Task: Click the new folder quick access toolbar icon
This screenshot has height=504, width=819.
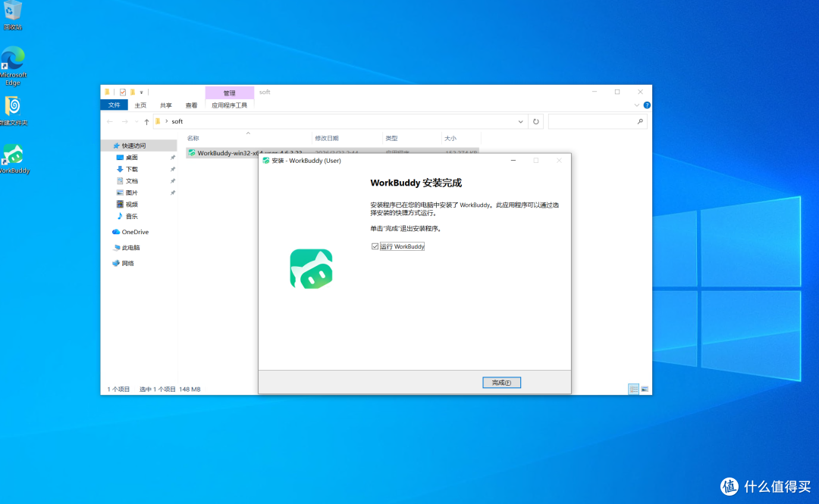Action: tap(133, 92)
